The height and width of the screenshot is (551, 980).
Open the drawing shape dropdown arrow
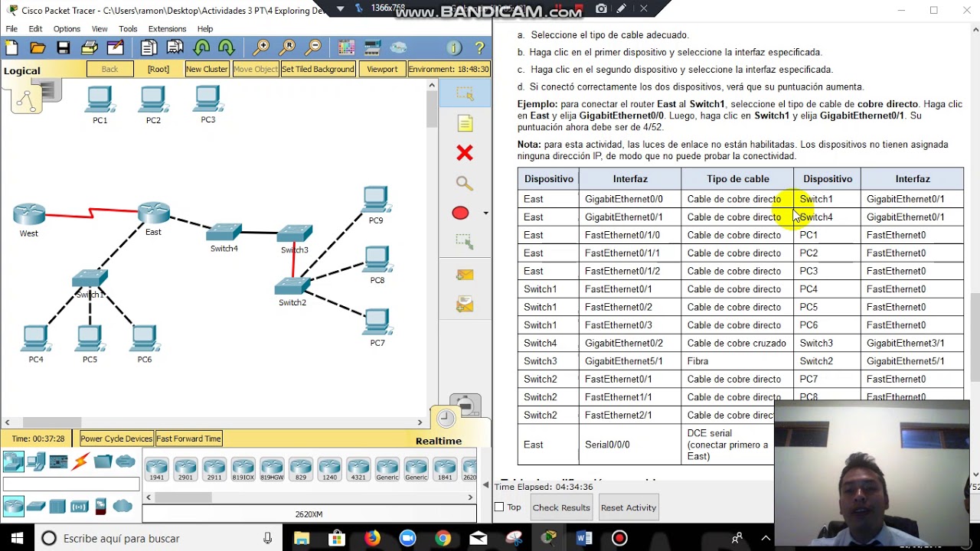485,214
